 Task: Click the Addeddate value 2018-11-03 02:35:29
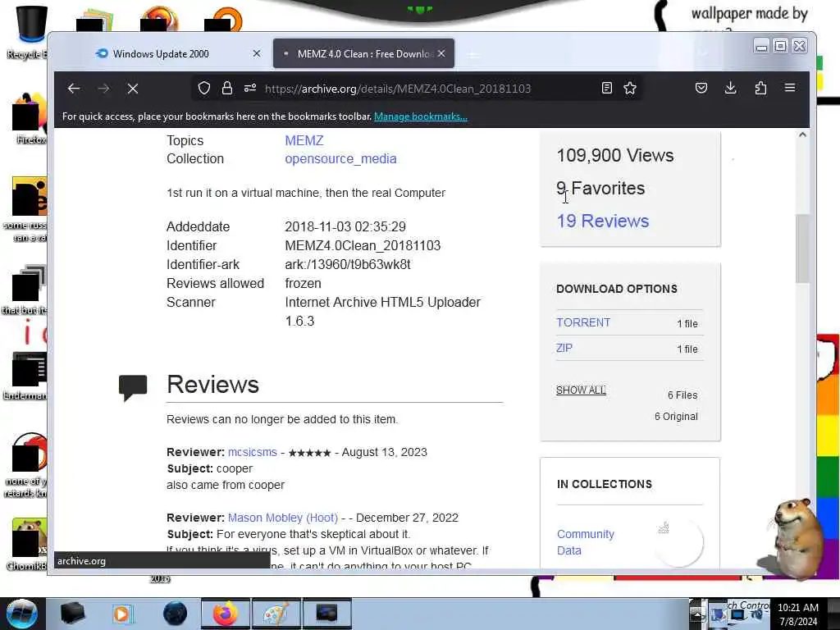click(x=345, y=226)
